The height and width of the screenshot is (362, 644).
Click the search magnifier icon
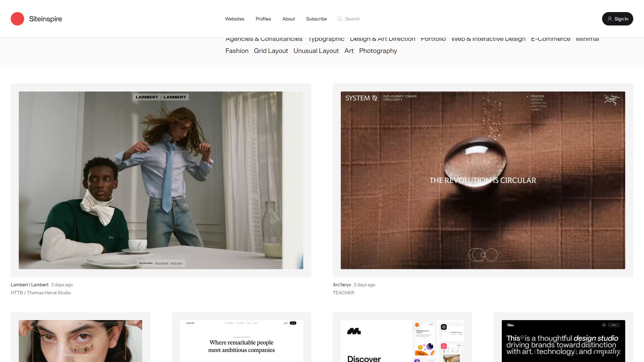(x=340, y=19)
